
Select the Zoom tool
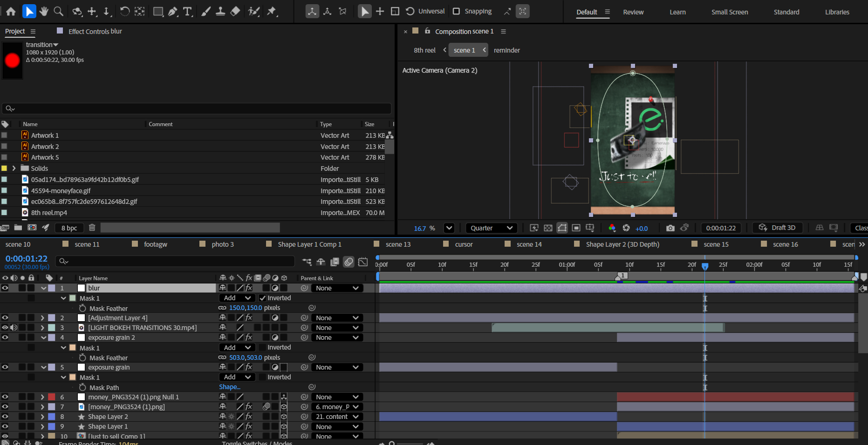point(58,11)
